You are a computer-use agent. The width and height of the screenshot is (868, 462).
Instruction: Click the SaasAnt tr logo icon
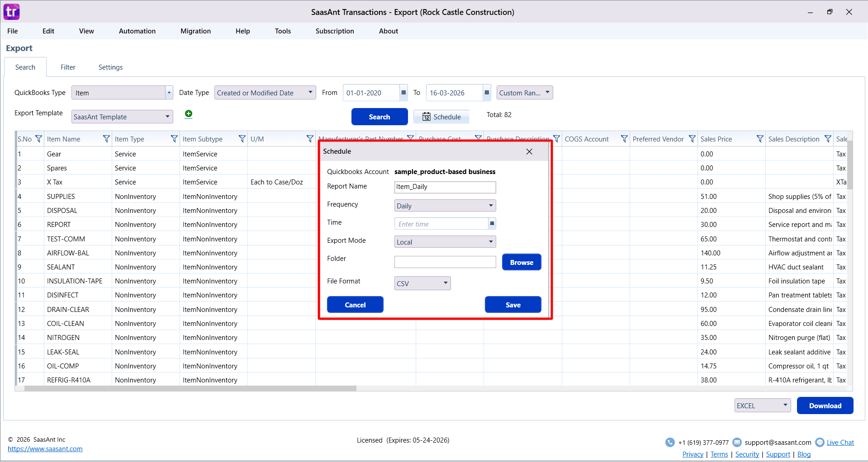pos(12,12)
